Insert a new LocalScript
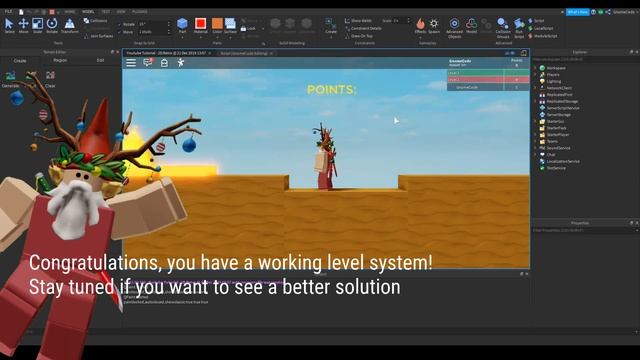640x360 pixels. [541, 29]
